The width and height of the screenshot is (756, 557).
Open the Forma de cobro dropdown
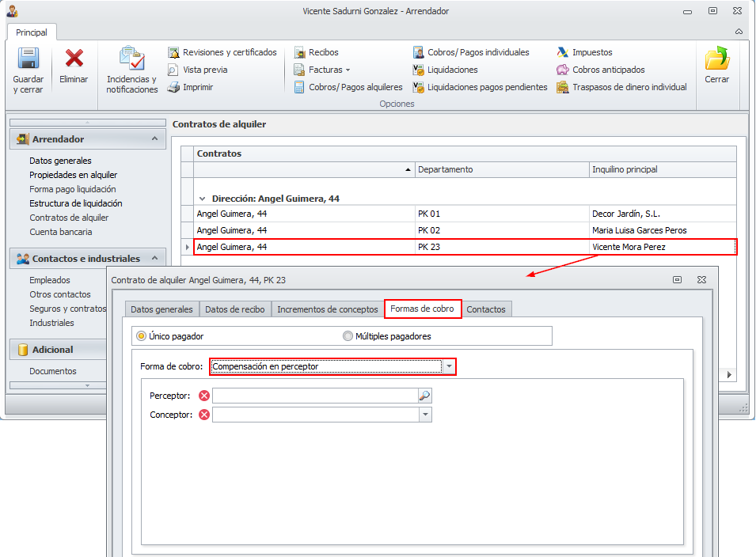[450, 367]
